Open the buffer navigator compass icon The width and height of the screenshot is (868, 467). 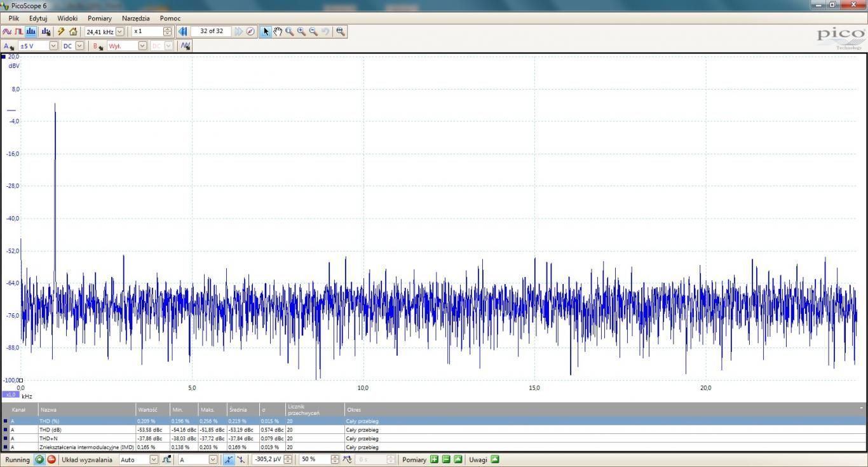(x=250, y=31)
